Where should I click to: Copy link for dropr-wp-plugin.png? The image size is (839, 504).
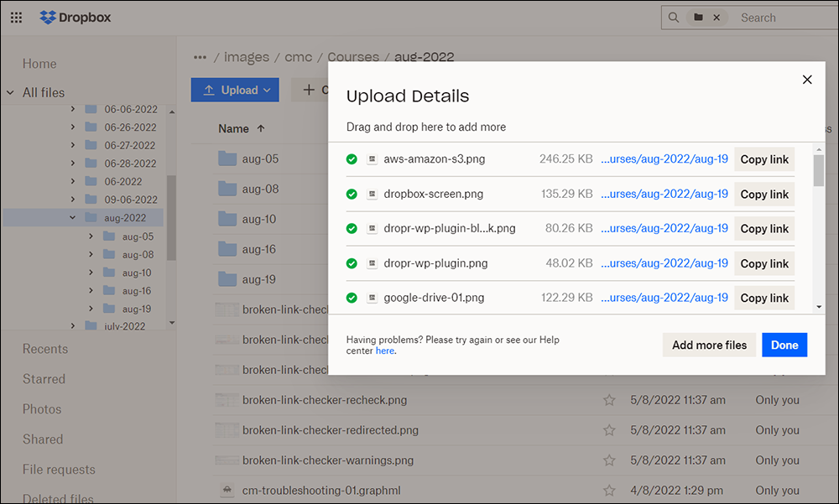coord(764,264)
